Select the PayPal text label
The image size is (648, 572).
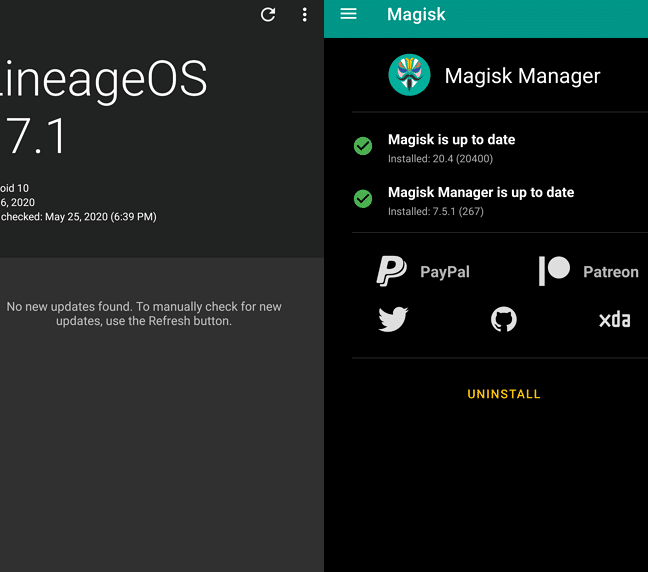click(445, 272)
